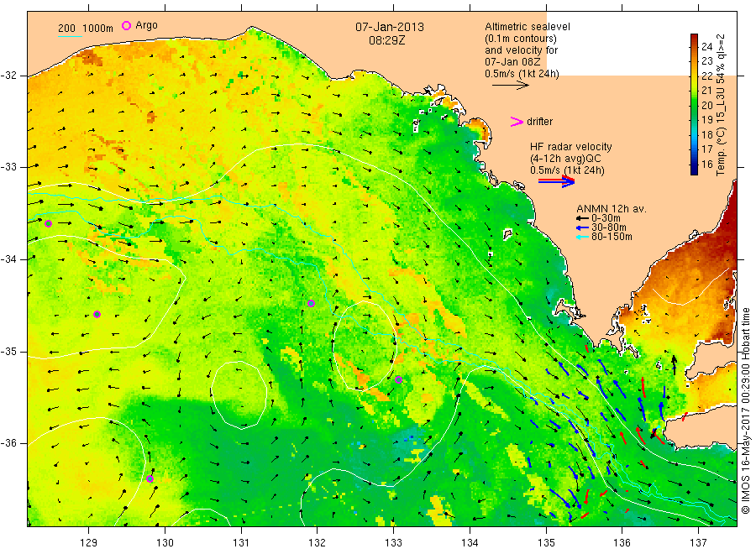Click the magenta drifter arrowhead legend symbol
The width and height of the screenshot is (756, 554).
[517, 122]
